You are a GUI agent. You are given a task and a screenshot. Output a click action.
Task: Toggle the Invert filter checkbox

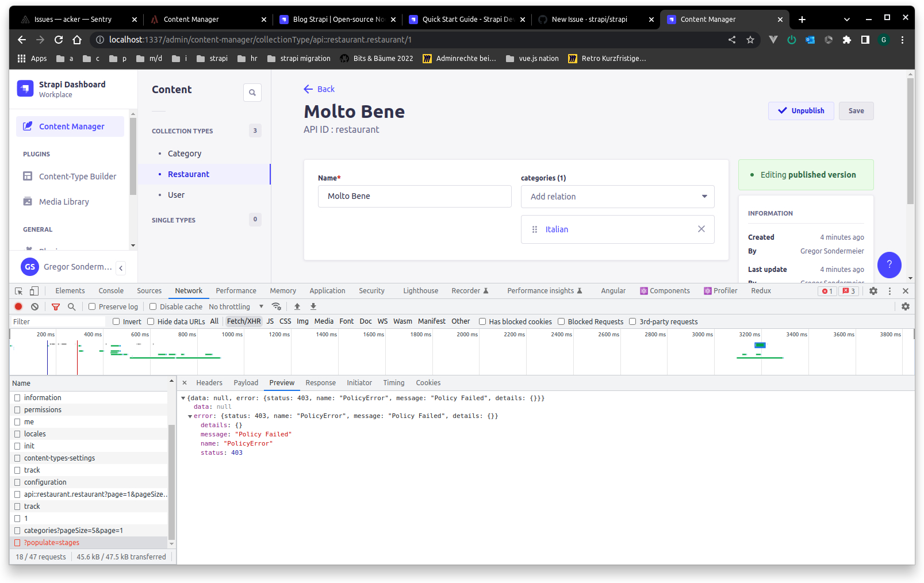[x=117, y=321]
